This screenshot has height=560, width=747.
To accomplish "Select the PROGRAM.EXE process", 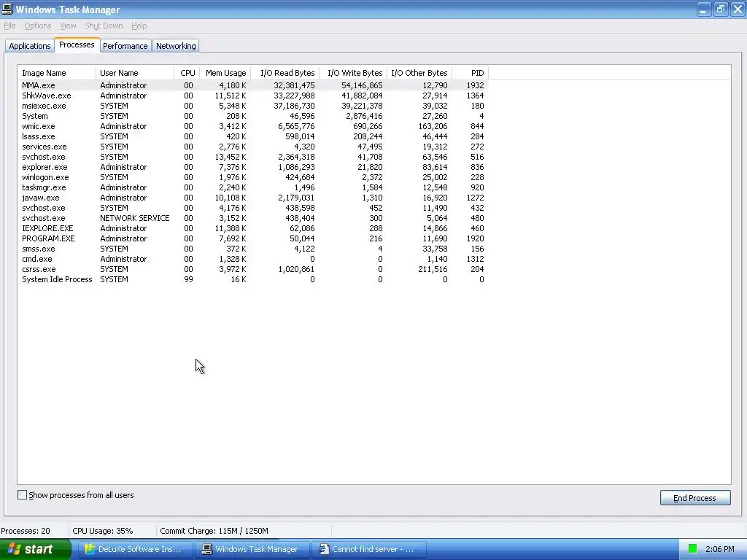I will coord(253,238).
